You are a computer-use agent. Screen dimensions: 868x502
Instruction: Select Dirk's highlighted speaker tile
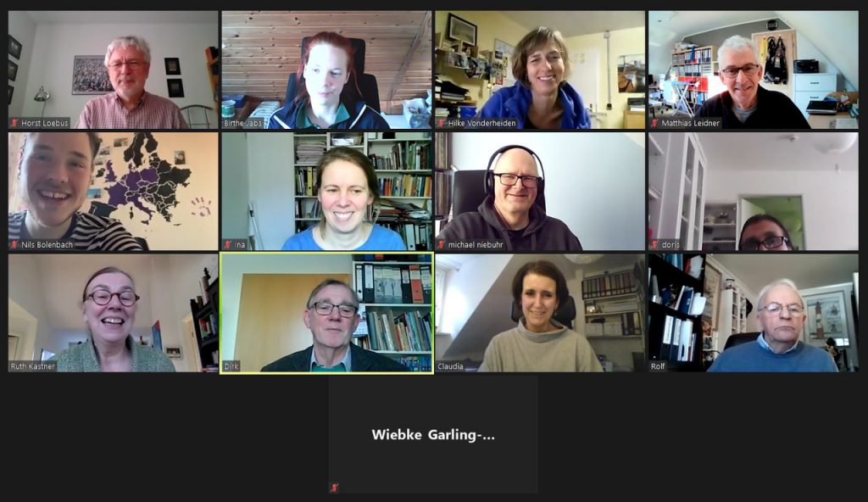tap(326, 313)
